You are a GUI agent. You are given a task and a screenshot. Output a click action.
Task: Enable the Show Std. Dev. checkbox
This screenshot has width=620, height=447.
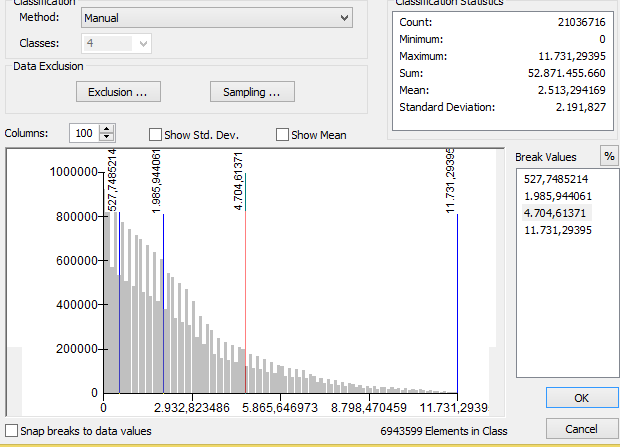(155, 135)
